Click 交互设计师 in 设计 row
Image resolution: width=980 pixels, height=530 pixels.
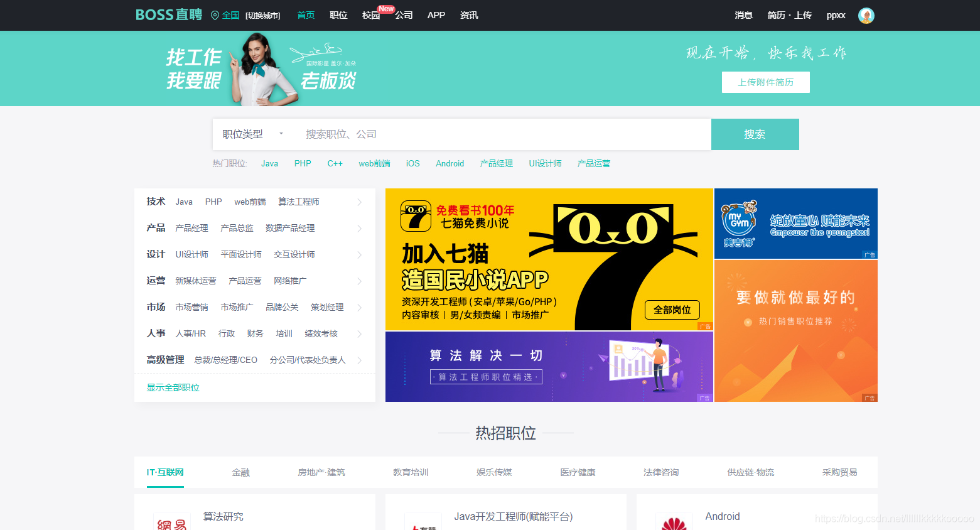click(294, 254)
